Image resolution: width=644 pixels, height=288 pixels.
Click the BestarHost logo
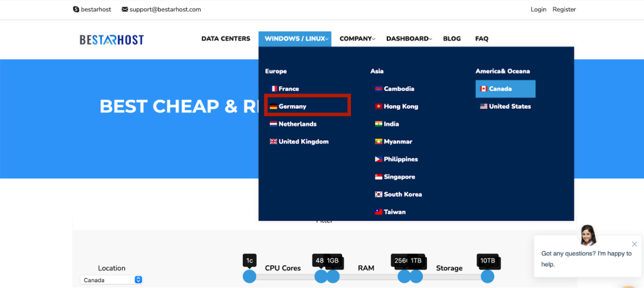(x=112, y=40)
